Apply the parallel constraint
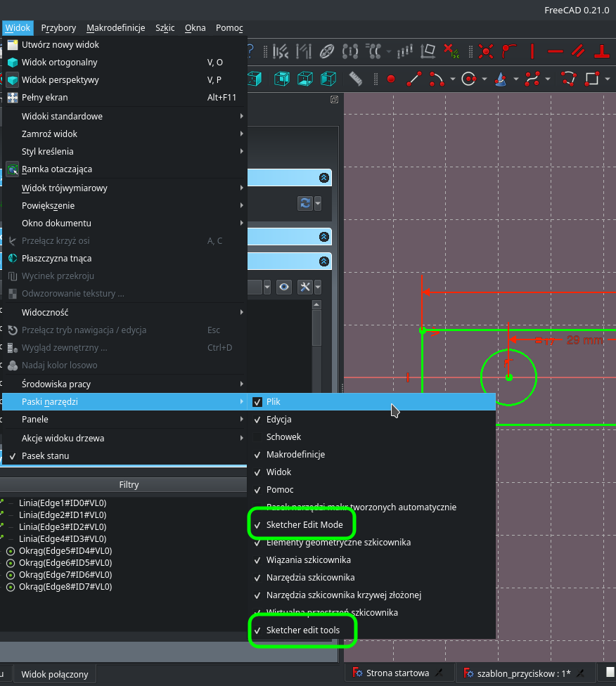This screenshot has width=616, height=686. point(577,51)
